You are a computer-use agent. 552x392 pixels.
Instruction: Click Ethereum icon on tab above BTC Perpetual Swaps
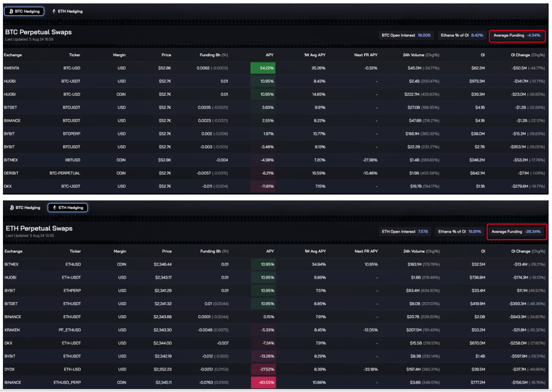[x=53, y=11]
